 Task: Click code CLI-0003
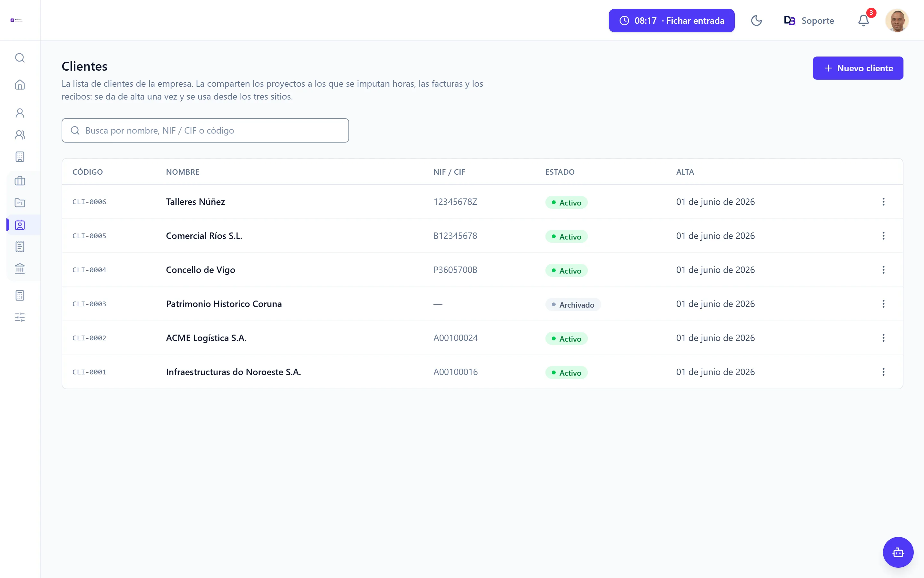point(89,304)
